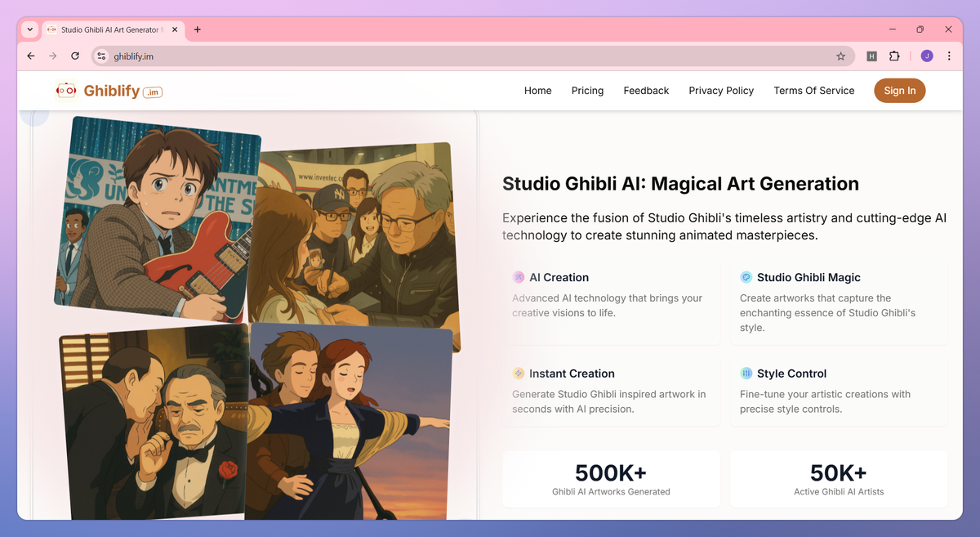
Task: Minimize the browser window
Action: (892, 29)
